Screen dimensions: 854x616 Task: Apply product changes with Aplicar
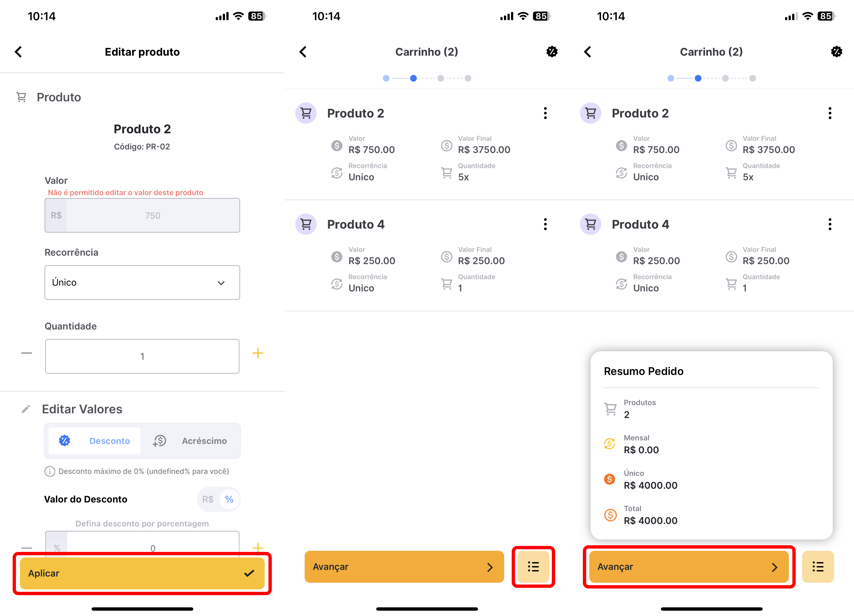[142, 573]
